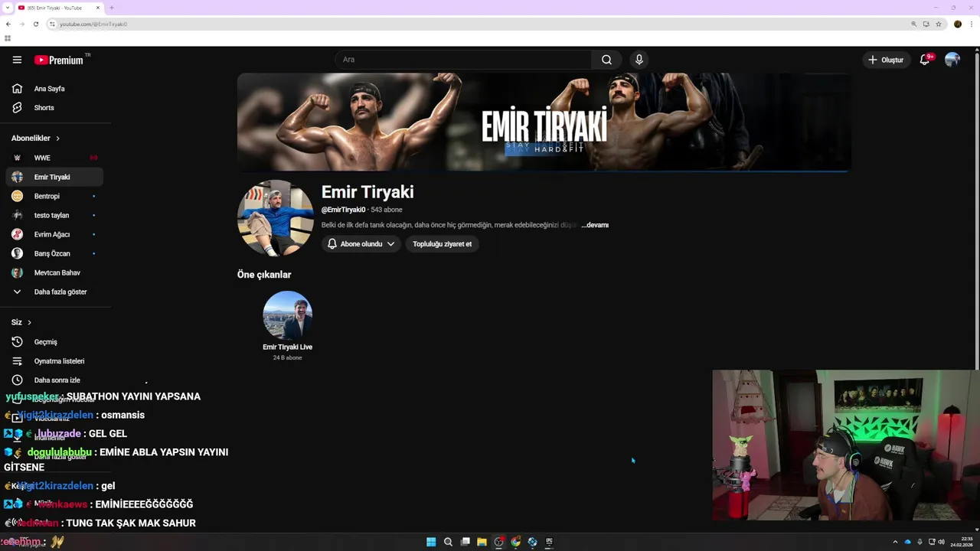Go to Ana Sayfa home
Screen dimensions: 980x551
pyautogui.click(x=54, y=89)
